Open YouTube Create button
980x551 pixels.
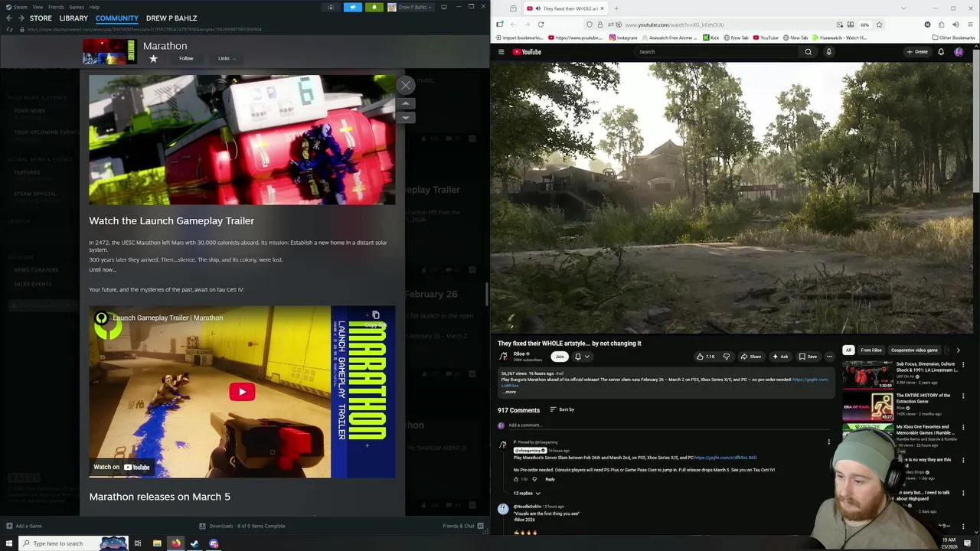click(x=916, y=52)
